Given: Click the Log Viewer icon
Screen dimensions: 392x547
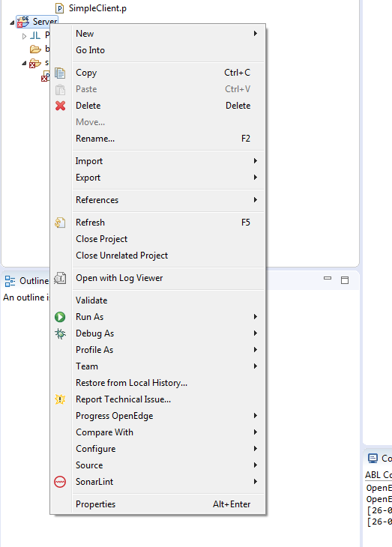Looking at the screenshot, I should (x=60, y=279).
